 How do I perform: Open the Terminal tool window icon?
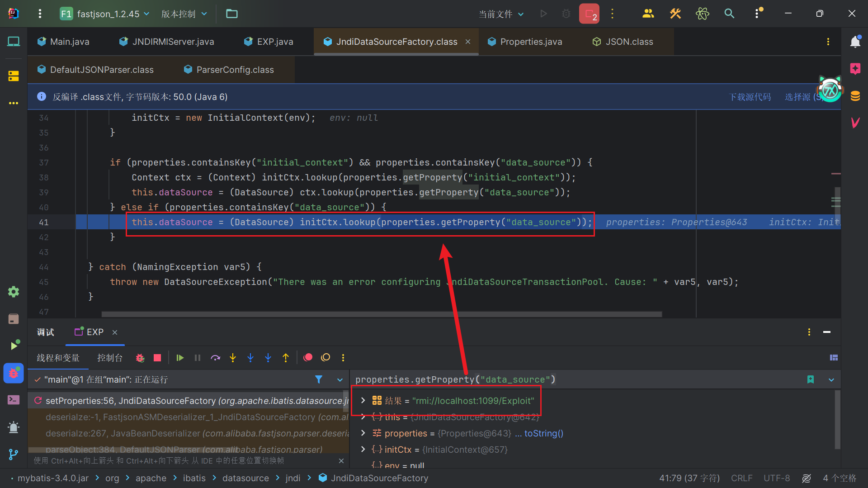(x=14, y=400)
